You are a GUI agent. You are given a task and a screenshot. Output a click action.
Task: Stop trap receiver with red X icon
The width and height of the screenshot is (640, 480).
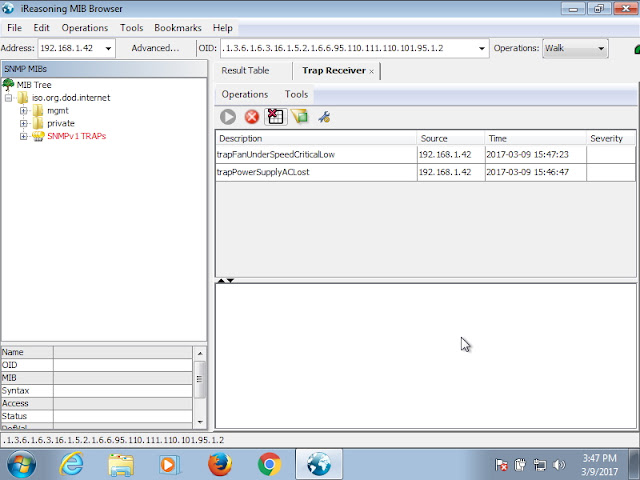pyautogui.click(x=252, y=117)
